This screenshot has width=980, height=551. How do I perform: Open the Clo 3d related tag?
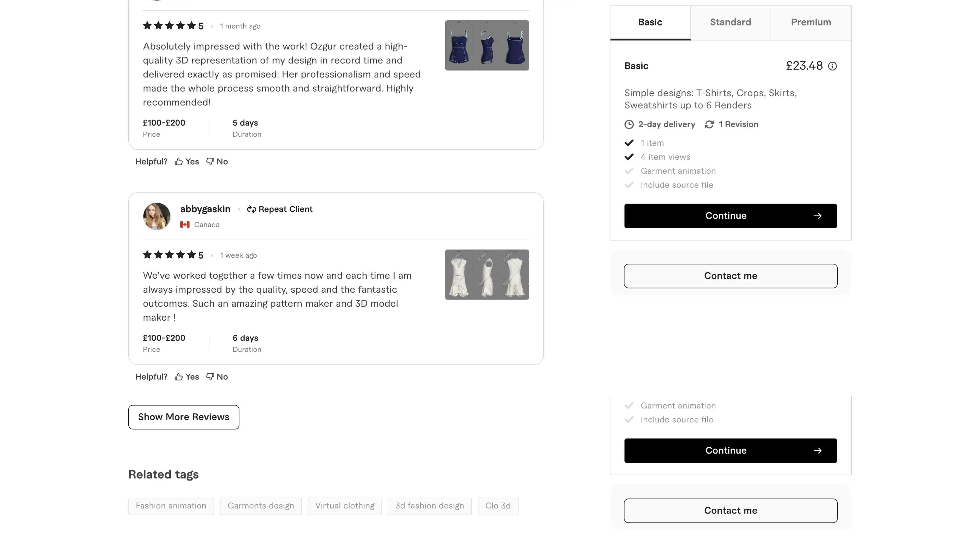(x=498, y=506)
